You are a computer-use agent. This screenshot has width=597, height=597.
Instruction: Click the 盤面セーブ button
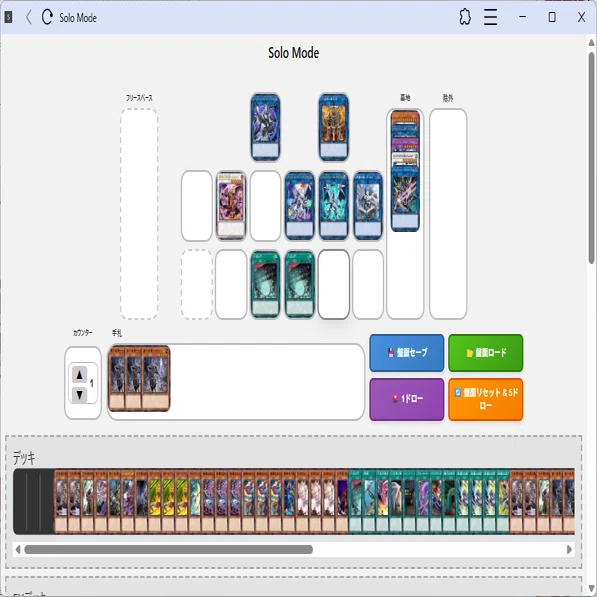(x=407, y=353)
